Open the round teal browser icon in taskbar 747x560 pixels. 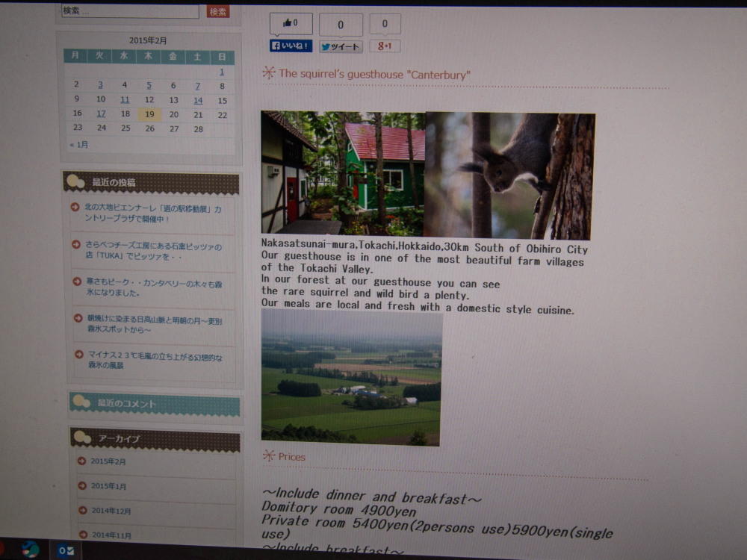(x=30, y=550)
